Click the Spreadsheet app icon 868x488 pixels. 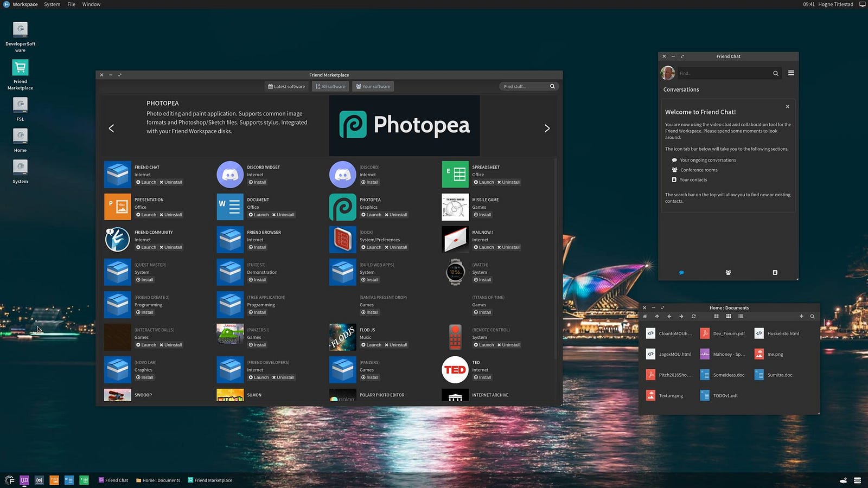tap(455, 175)
